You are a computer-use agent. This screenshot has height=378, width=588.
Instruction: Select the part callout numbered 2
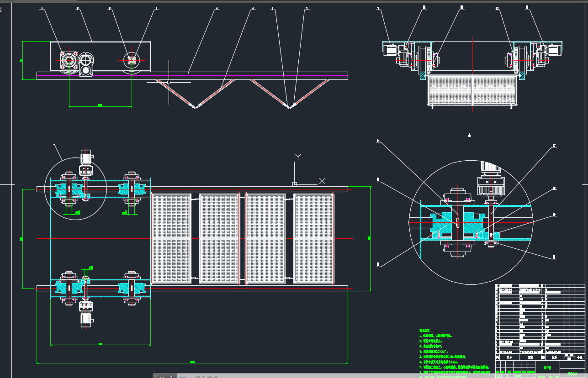point(77,8)
